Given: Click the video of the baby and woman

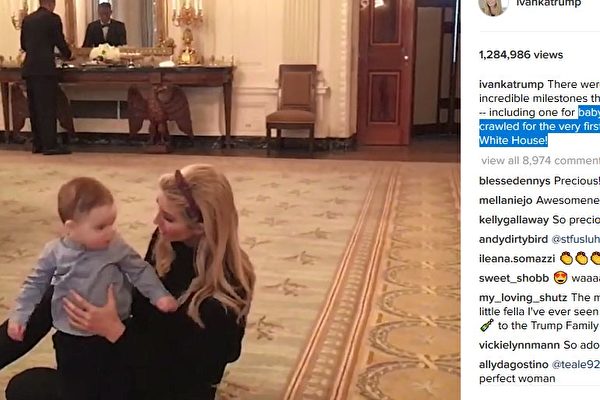Looking at the screenshot, I should [230, 200].
